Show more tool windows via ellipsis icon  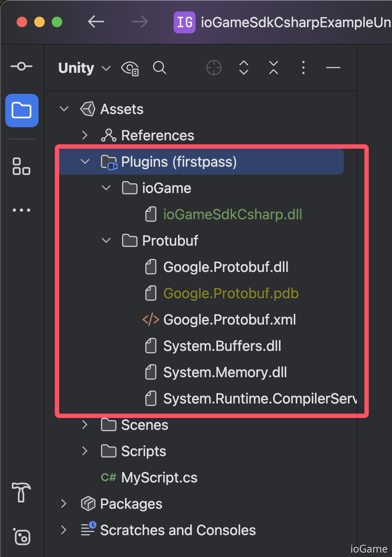(21, 210)
